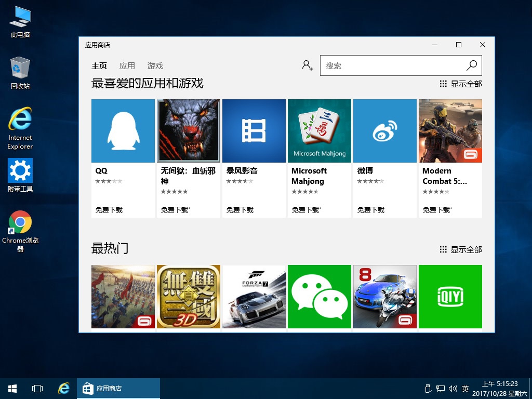The image size is (532, 399).
Task: Click the account sign-in person icon
Action: pyautogui.click(x=308, y=65)
